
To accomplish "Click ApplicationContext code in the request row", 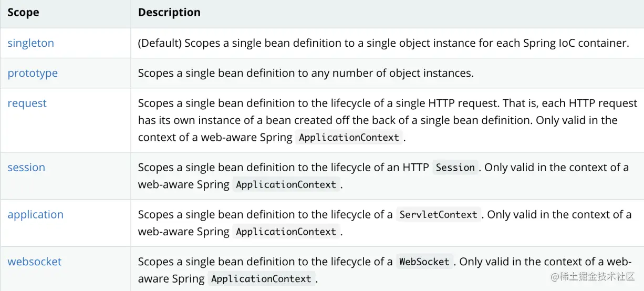I will (x=349, y=138).
